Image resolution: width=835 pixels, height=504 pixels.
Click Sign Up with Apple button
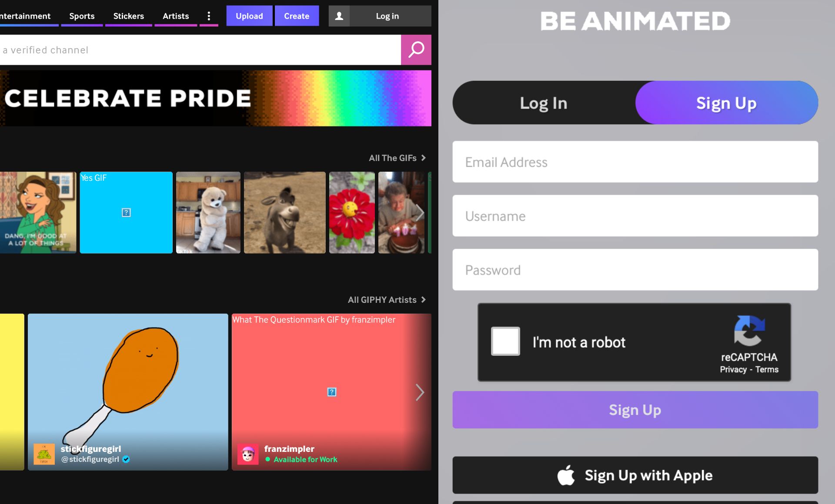click(635, 475)
